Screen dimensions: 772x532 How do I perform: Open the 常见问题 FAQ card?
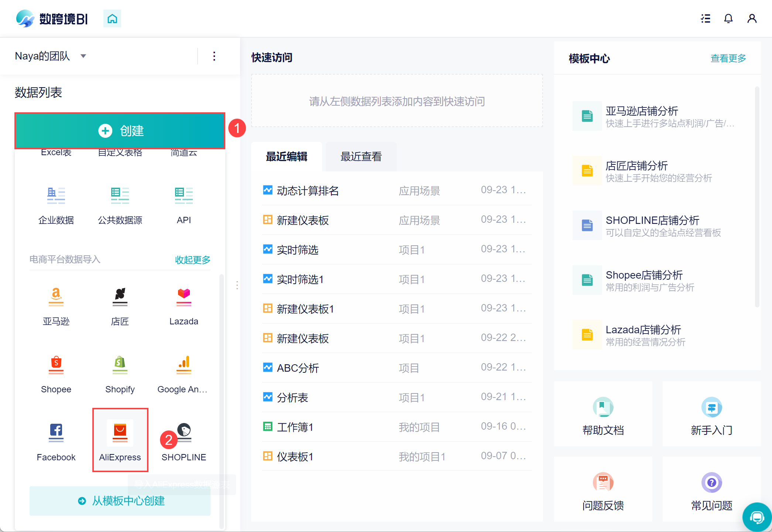tap(712, 489)
